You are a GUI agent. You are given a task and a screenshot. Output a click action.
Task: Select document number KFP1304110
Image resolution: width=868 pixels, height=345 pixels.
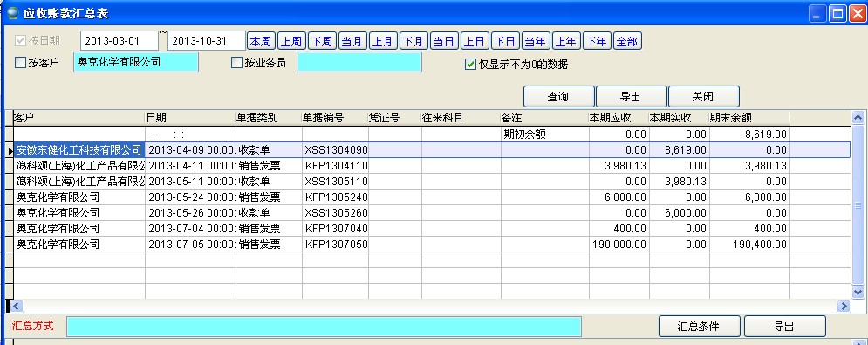pos(336,165)
